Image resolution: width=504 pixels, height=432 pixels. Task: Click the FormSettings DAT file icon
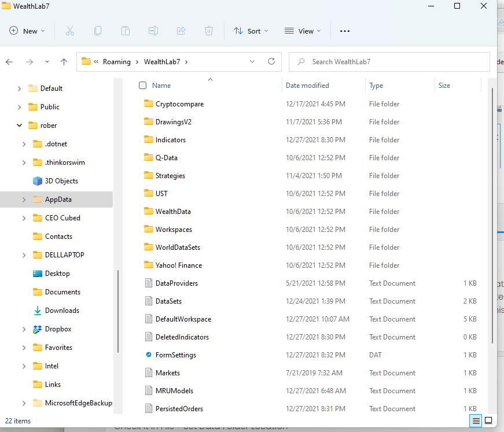pos(149,355)
